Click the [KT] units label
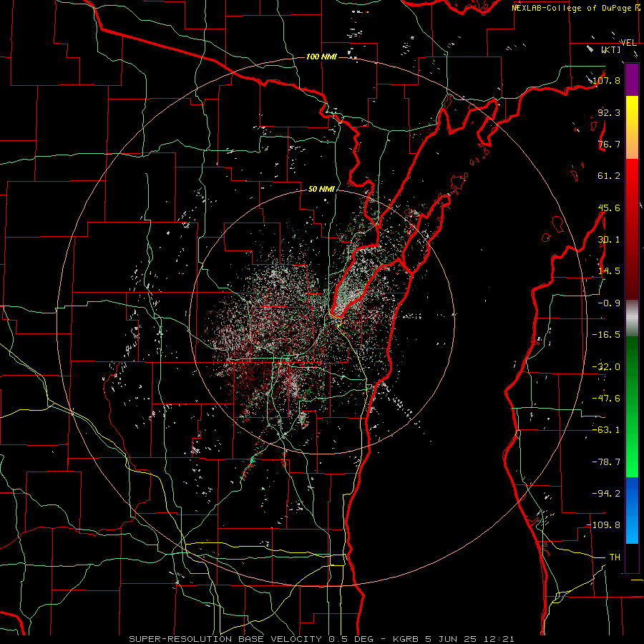Image resolution: width=644 pixels, height=644 pixels. coord(611,49)
